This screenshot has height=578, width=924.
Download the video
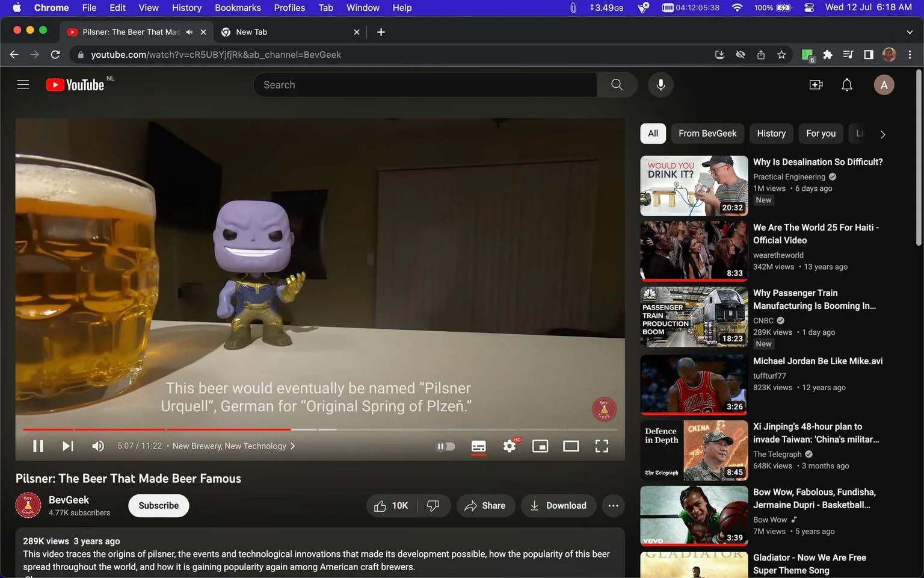point(558,506)
